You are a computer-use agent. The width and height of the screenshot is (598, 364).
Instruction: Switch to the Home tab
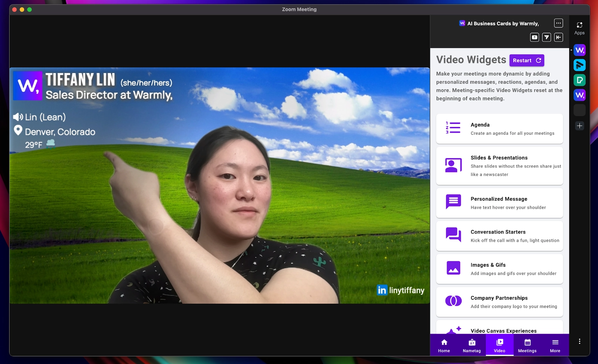click(x=444, y=345)
